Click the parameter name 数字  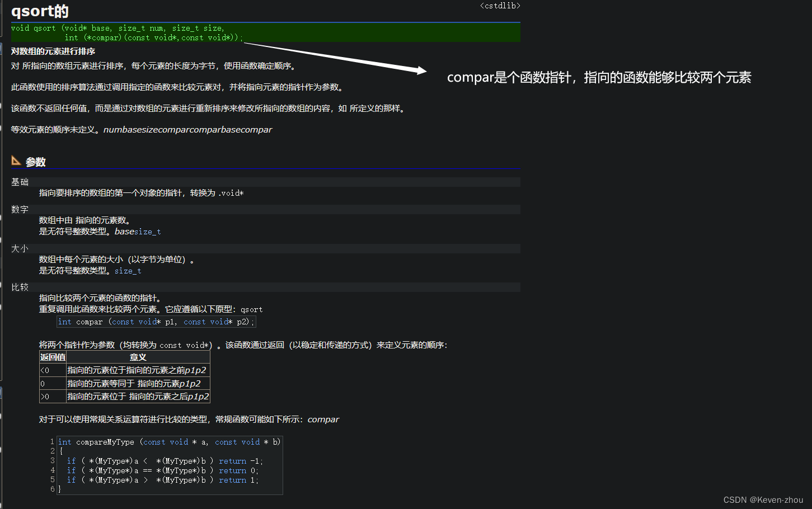click(x=20, y=210)
